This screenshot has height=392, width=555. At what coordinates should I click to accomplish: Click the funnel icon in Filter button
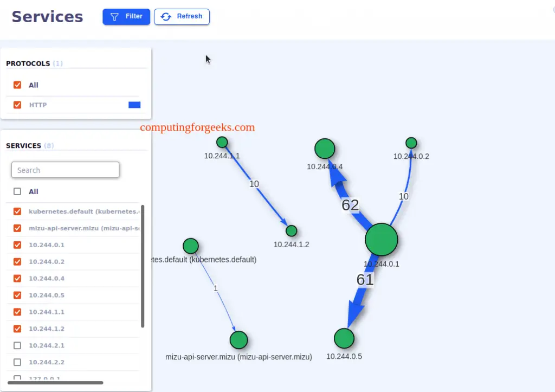point(114,17)
